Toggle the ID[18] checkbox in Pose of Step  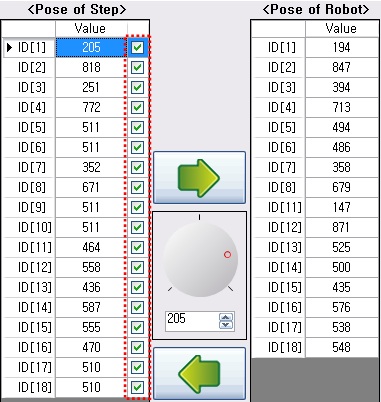coord(137,387)
